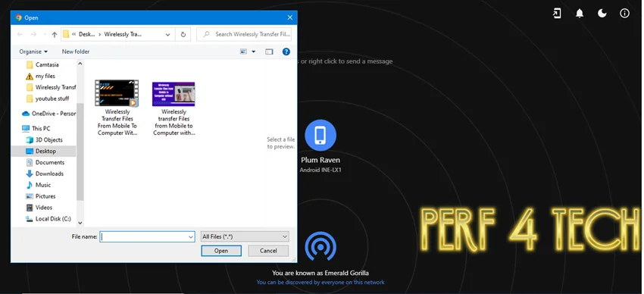
Task: Click the blue broadcast icon above Emerald Gorilla
Action: click(x=320, y=246)
